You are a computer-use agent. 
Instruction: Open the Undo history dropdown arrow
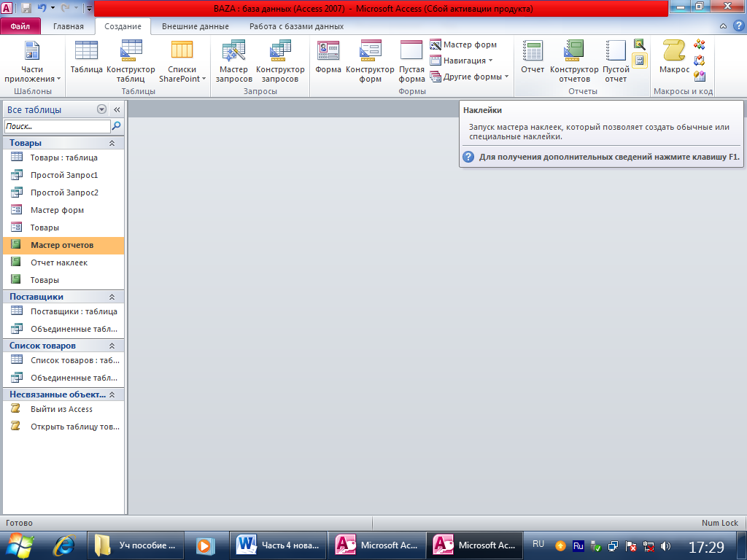click(53, 8)
